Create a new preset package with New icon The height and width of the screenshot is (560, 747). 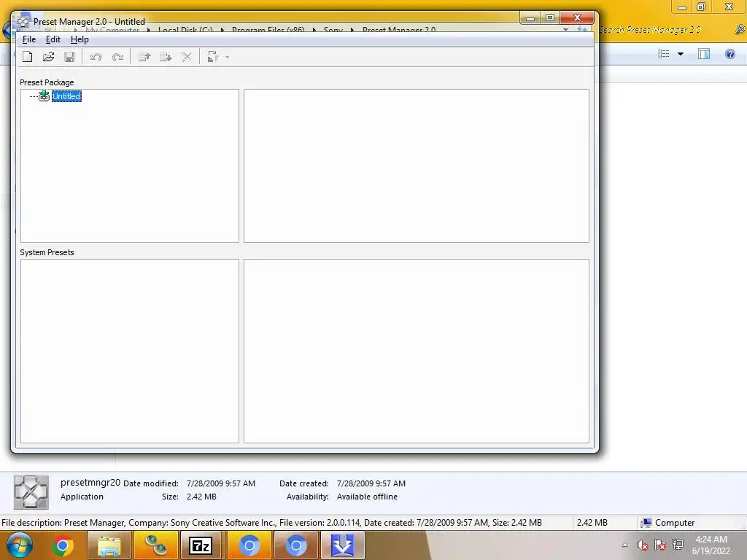click(x=28, y=57)
